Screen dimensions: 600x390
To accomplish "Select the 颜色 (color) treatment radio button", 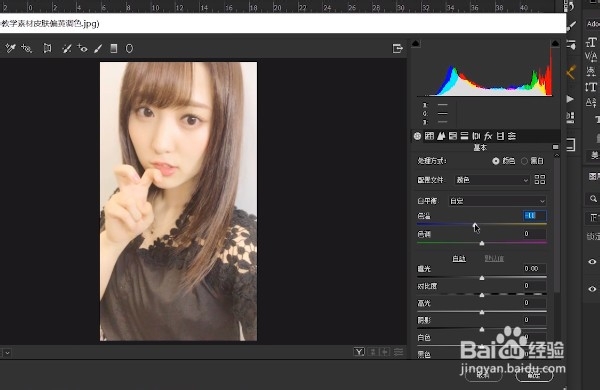I will coord(496,161).
